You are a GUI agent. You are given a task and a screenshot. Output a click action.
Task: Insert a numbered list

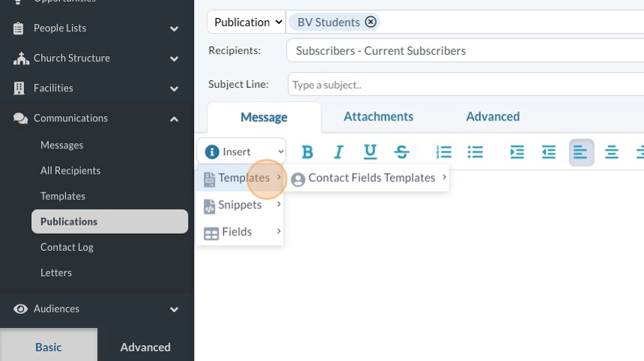(444, 152)
